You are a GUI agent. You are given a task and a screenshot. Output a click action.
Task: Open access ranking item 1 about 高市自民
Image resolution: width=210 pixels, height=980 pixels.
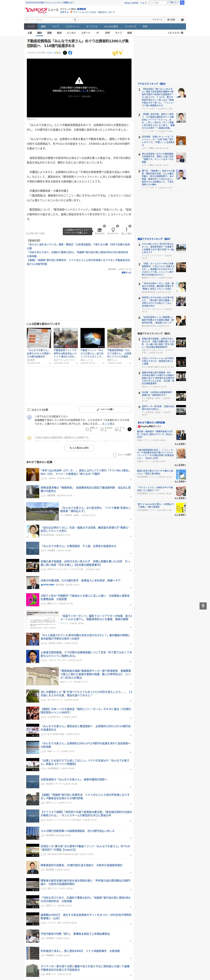158,97
